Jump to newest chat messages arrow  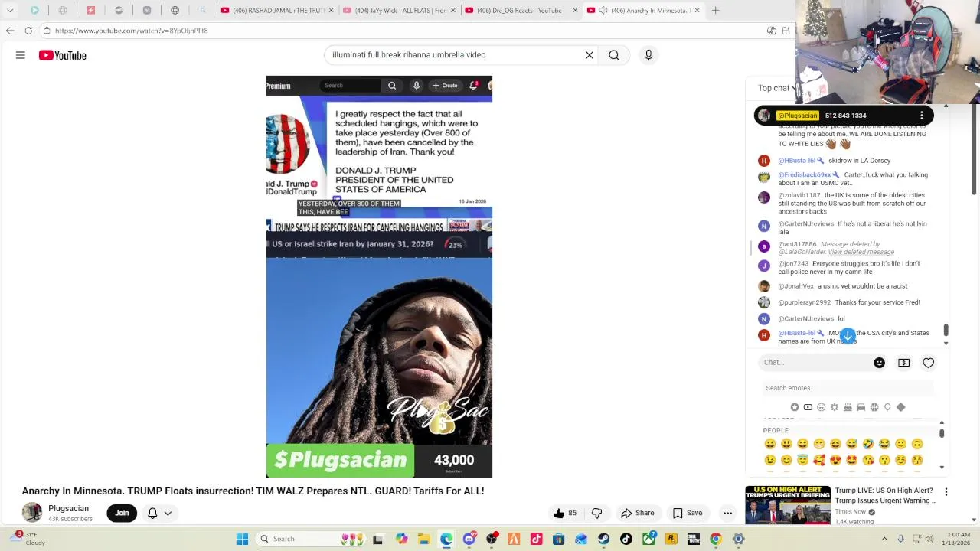tap(848, 336)
